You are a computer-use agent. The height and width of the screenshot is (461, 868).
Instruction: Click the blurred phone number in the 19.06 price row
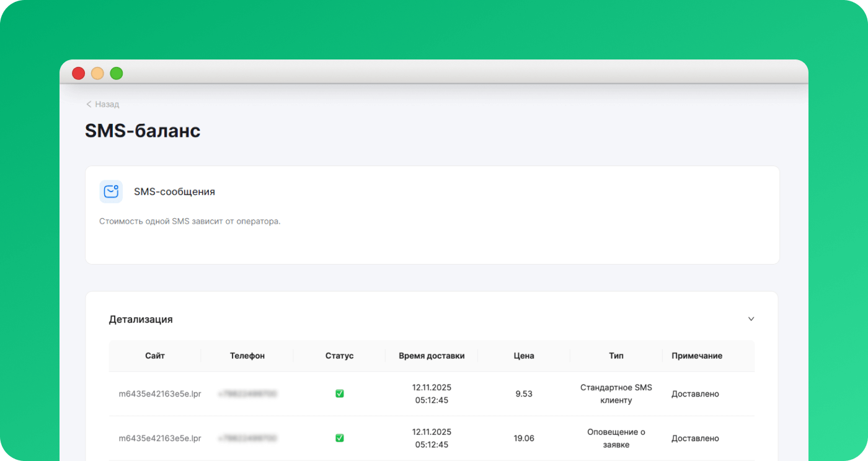247,438
